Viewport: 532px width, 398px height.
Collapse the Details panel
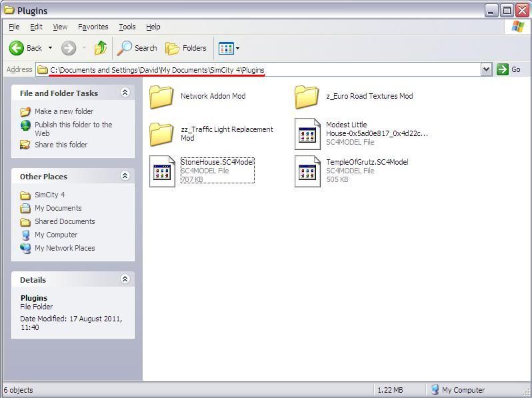pyautogui.click(x=125, y=279)
